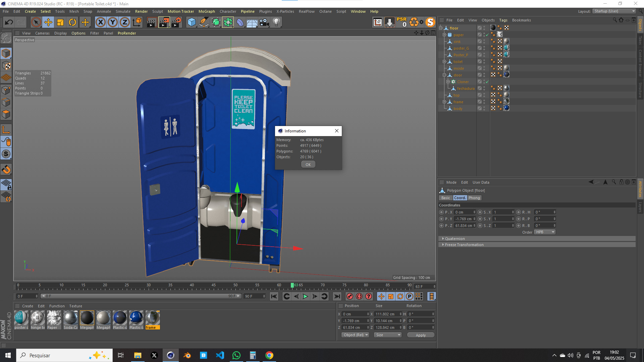Toggle editor visibility dot for sink
The width and height of the screenshot is (644, 362).
click(484, 41)
